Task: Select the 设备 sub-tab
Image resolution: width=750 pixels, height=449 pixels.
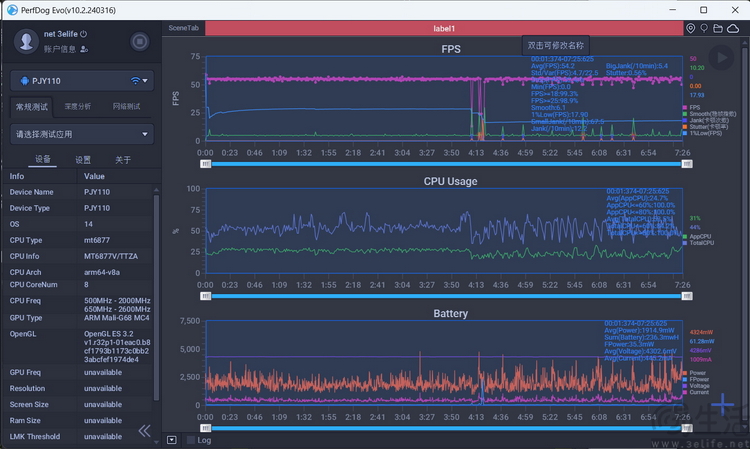Action: point(43,159)
